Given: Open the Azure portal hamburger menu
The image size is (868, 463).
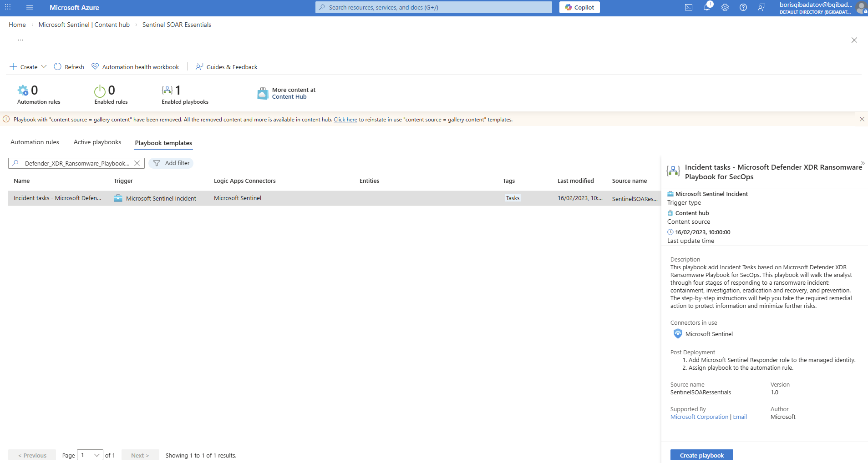Looking at the screenshot, I should click(x=30, y=7).
